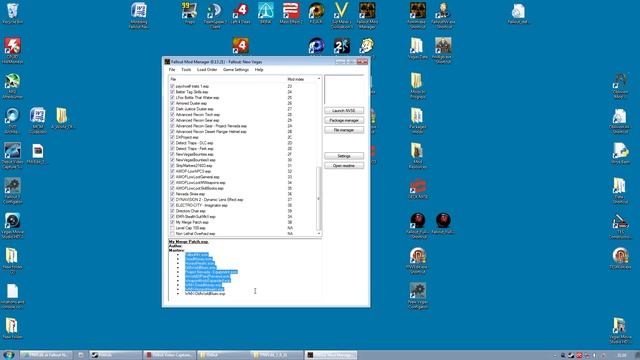Click the Launch NVSE button

(x=344, y=111)
